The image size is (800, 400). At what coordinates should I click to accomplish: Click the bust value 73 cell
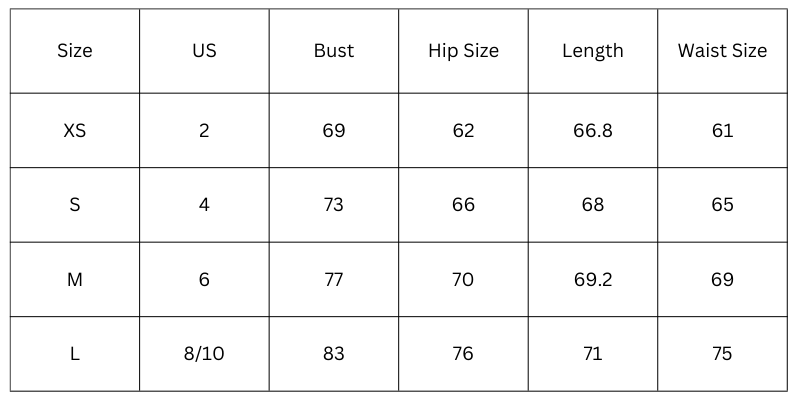(x=334, y=205)
